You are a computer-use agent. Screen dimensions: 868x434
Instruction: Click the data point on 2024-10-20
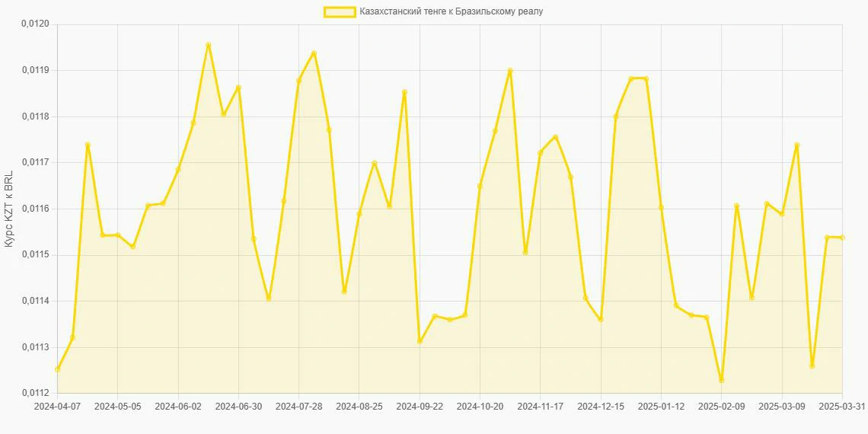coord(480,186)
